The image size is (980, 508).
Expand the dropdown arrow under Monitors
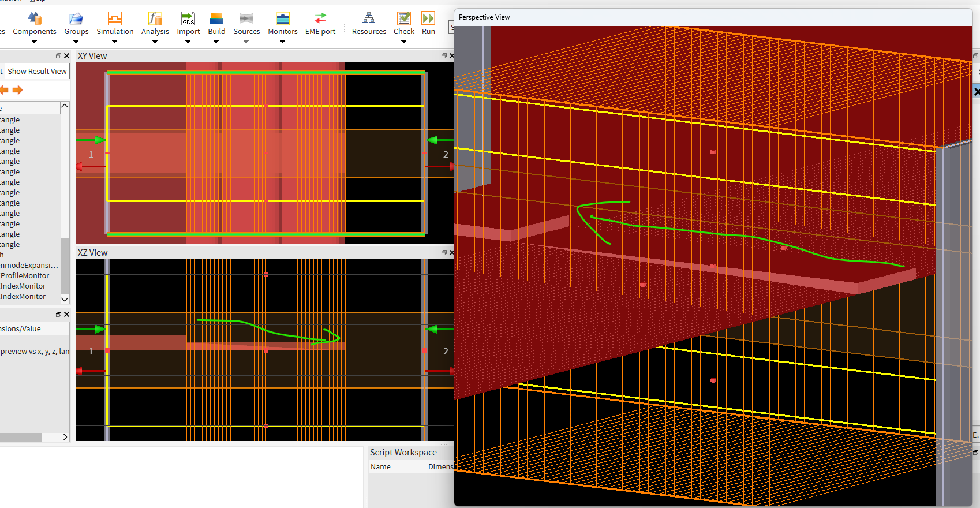point(282,42)
